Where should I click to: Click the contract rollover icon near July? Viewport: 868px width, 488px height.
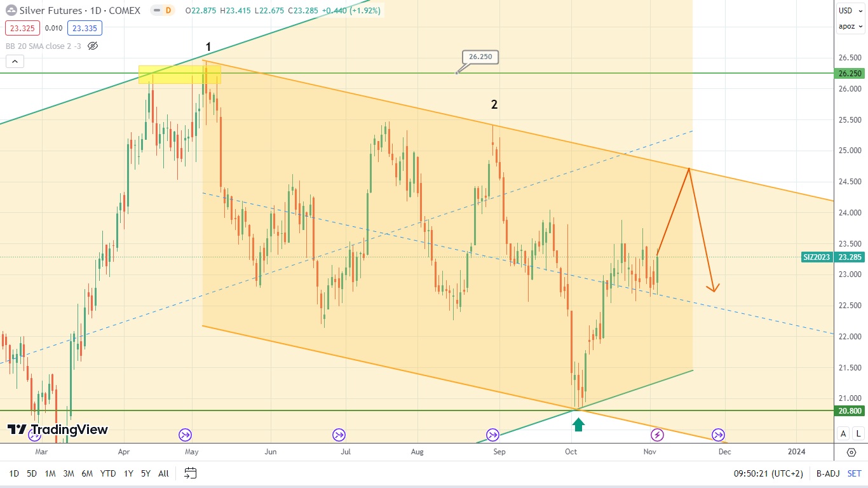[x=339, y=435]
